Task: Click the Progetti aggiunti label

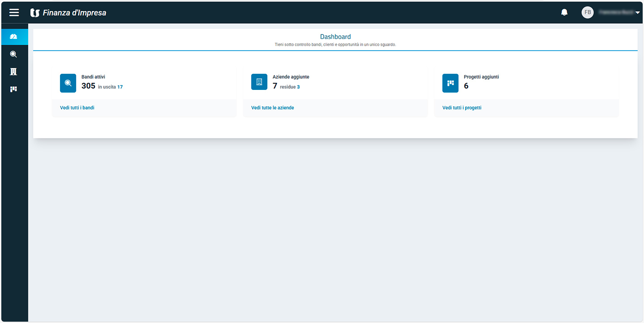Action: click(481, 77)
